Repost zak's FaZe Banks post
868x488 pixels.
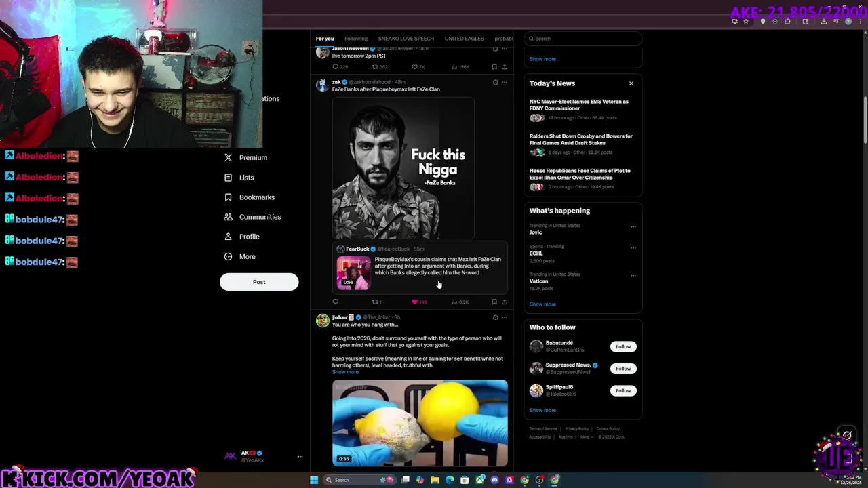tap(376, 302)
